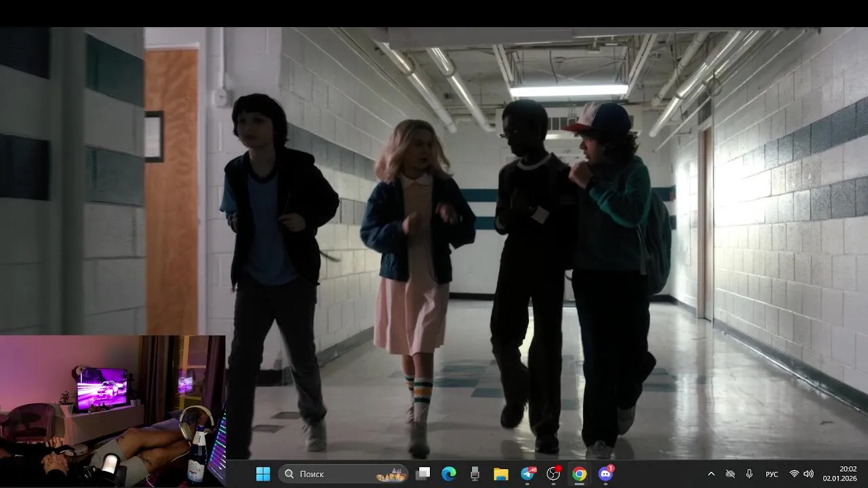Open Telegram with unread badge

coord(528,474)
